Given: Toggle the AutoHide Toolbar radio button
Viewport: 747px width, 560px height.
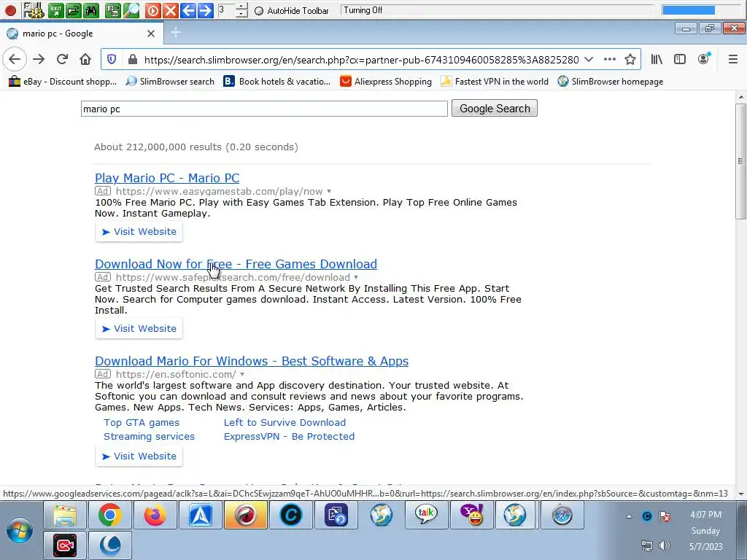Looking at the screenshot, I should point(259,10).
